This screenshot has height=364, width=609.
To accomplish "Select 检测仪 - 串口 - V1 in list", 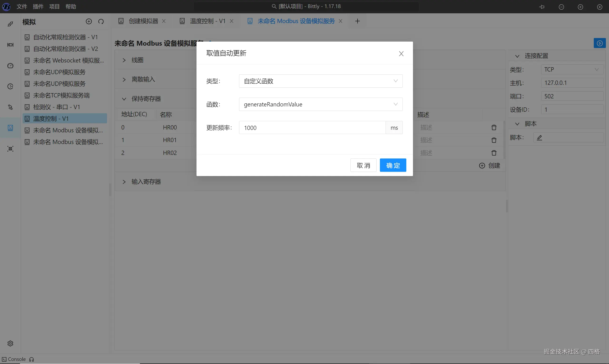I will [56, 107].
